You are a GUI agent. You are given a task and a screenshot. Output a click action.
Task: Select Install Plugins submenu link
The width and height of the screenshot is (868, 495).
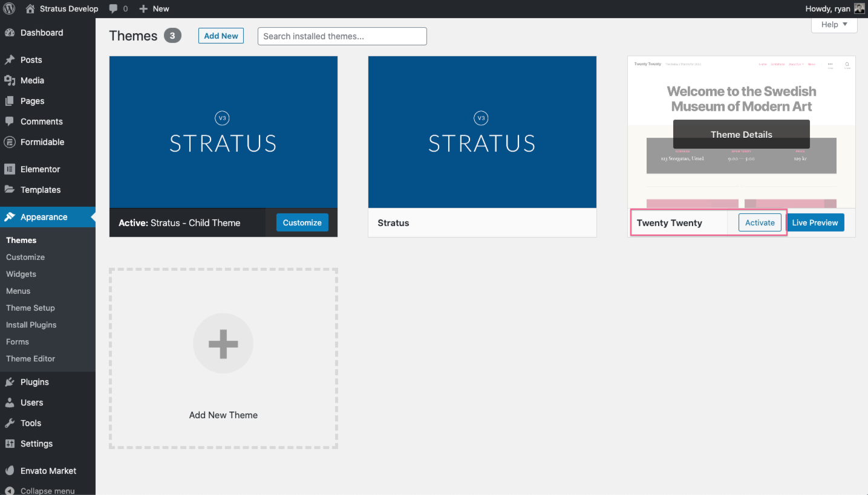(x=31, y=325)
